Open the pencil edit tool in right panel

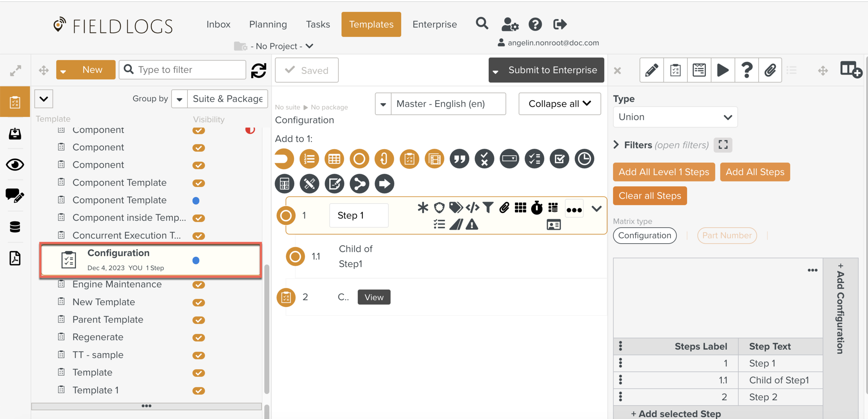coord(652,70)
